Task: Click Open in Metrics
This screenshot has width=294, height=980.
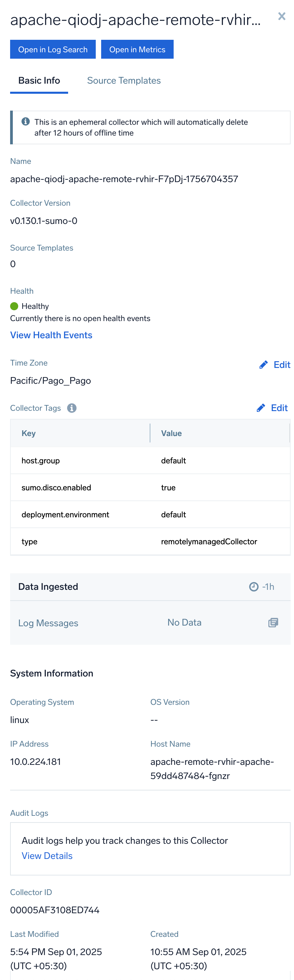Action: click(137, 49)
